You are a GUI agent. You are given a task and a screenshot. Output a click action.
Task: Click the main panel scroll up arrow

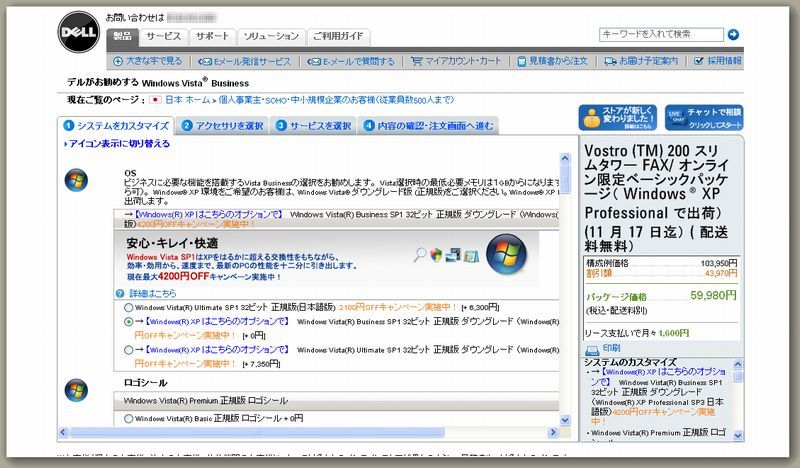click(x=565, y=158)
